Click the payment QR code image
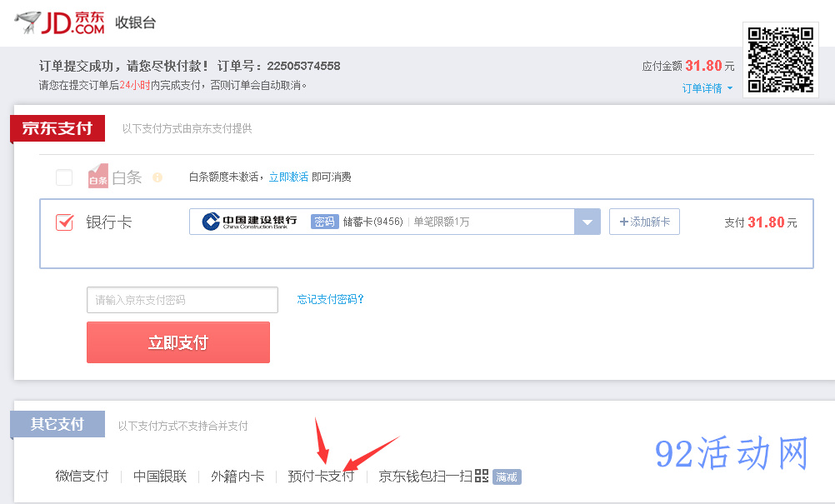This screenshot has width=835, height=504. (x=780, y=59)
